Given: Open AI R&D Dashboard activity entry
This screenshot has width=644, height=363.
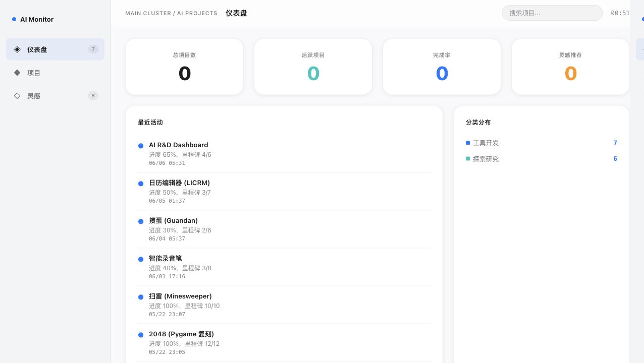Looking at the screenshot, I should click(284, 154).
